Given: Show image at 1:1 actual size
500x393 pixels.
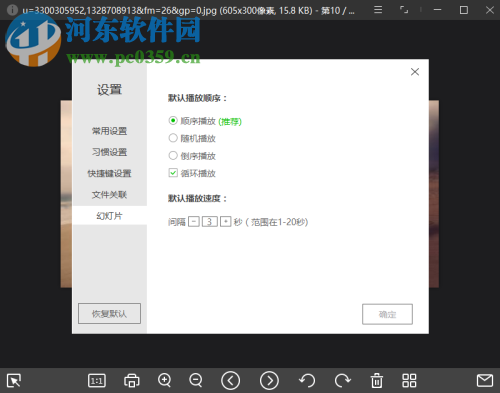Looking at the screenshot, I should [x=97, y=380].
